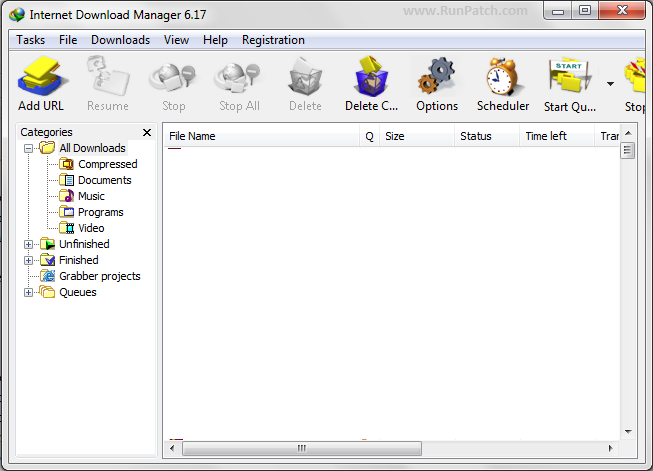Select the Video category label
653x471 pixels.
[x=91, y=228]
